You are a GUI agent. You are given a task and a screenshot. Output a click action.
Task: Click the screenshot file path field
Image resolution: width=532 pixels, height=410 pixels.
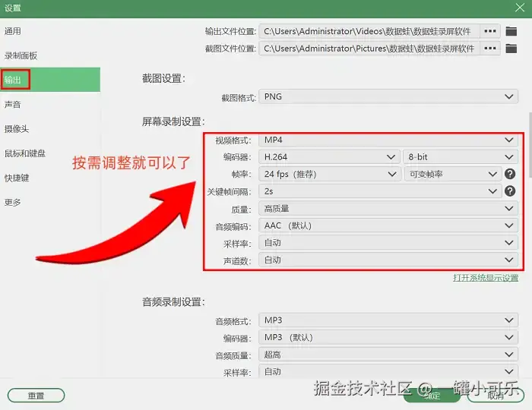[x=369, y=49]
